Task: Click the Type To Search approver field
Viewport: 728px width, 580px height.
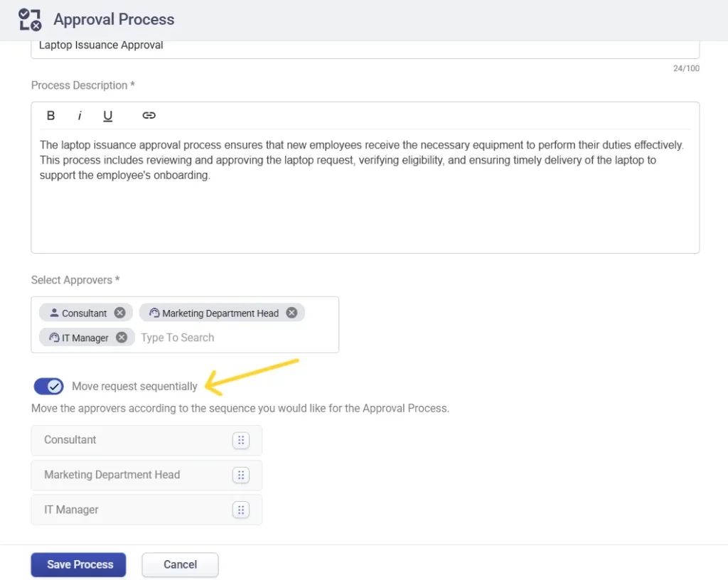Action: tap(213, 338)
